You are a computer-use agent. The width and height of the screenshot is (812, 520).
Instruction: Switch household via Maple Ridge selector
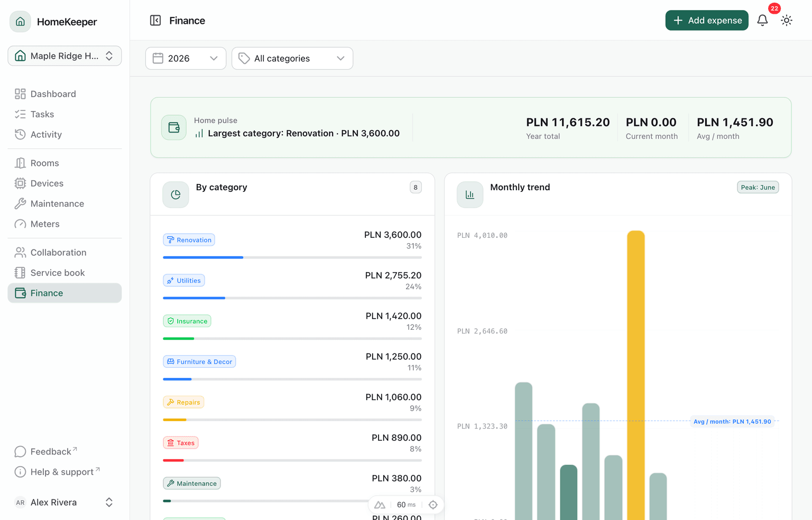click(x=64, y=56)
